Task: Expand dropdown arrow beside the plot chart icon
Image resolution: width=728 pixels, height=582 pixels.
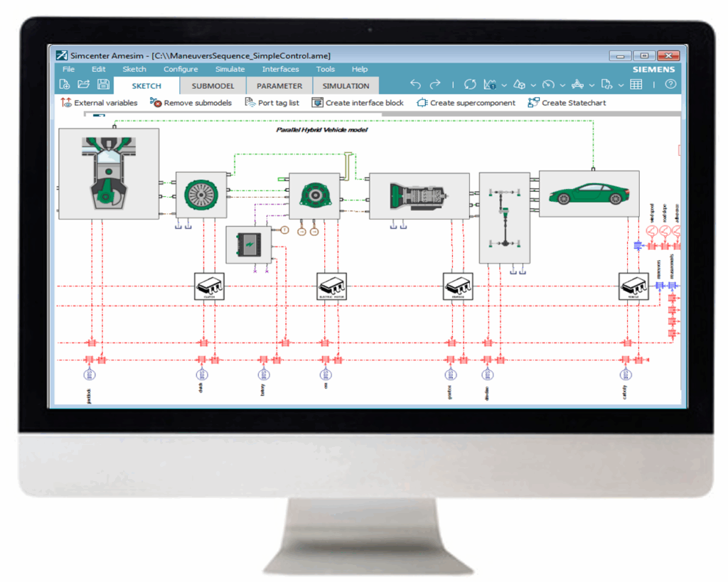Action: pos(504,85)
